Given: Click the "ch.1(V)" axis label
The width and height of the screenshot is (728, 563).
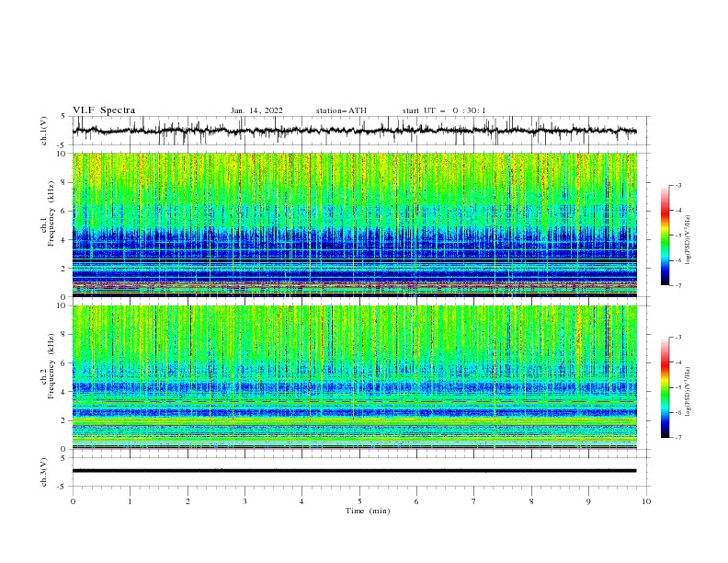Looking at the screenshot, I should point(44,131).
